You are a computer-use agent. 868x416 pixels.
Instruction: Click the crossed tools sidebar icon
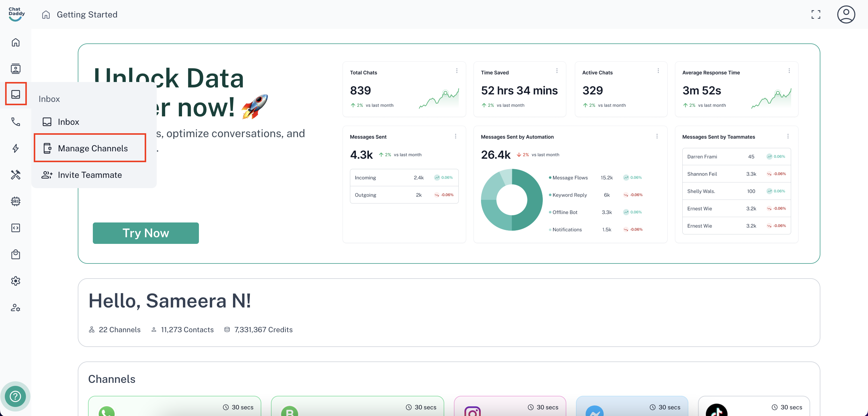click(x=15, y=175)
